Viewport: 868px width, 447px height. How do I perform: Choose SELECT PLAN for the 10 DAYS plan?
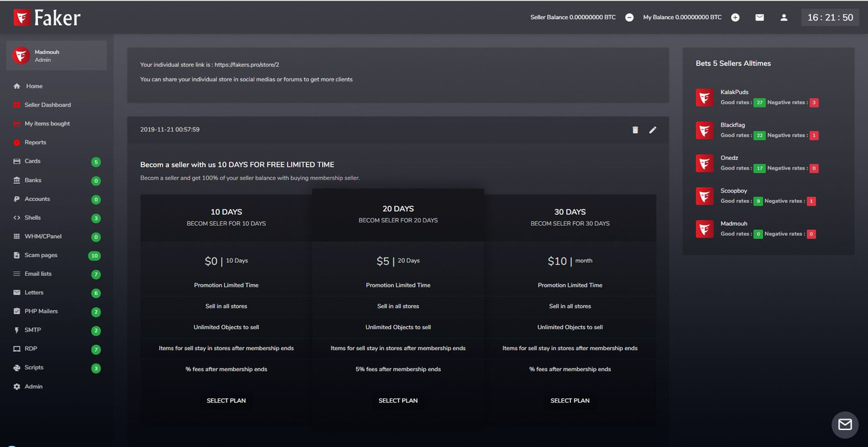226,401
